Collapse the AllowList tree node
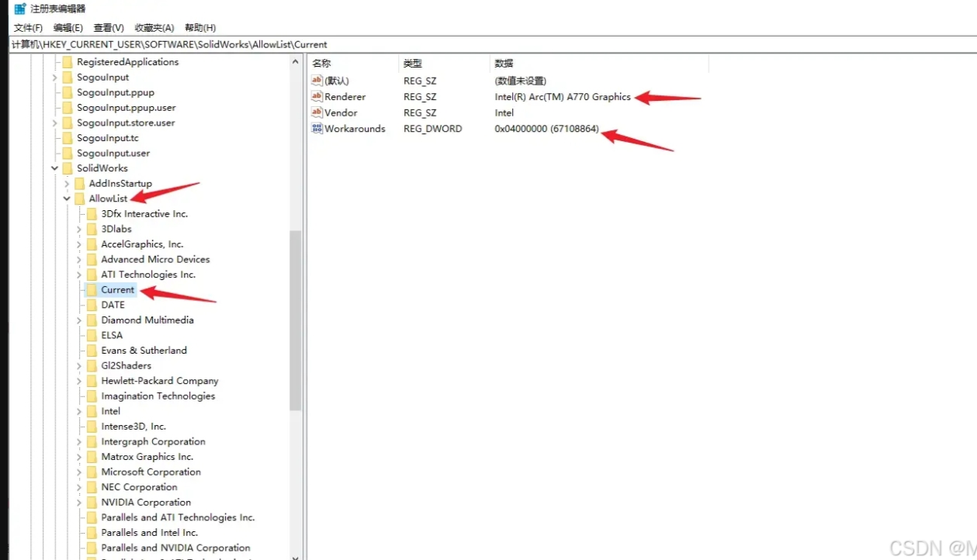The image size is (977, 560). point(67,199)
